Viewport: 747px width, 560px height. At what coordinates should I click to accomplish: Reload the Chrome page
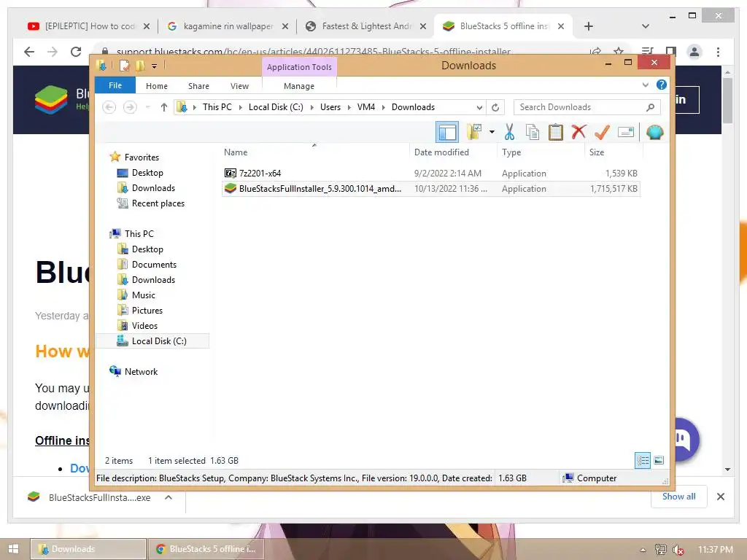(76, 52)
